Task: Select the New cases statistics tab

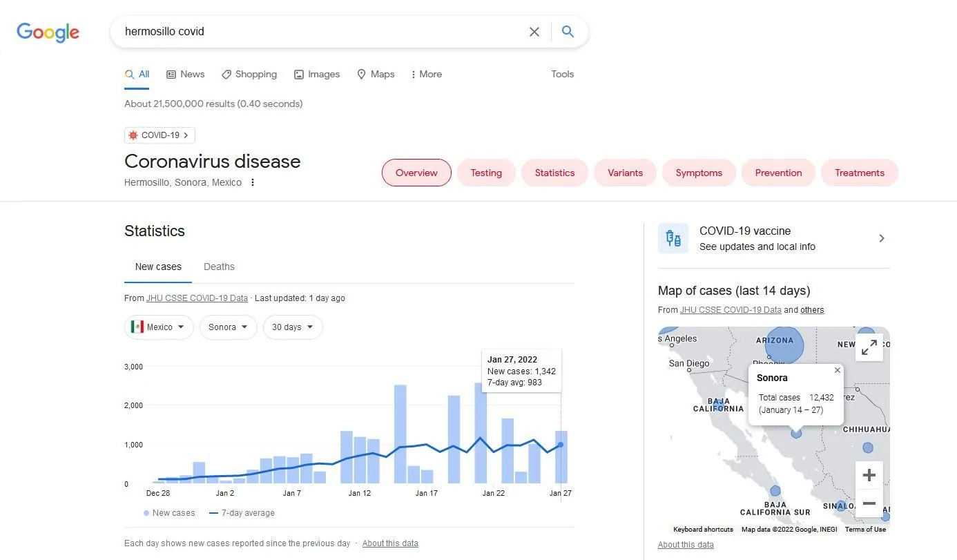Action: coord(158,267)
